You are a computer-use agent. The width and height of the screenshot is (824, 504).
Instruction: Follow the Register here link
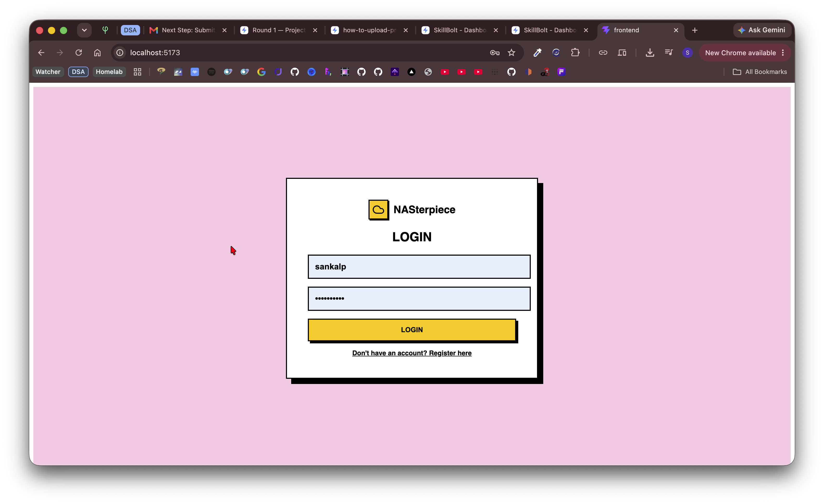point(412,353)
